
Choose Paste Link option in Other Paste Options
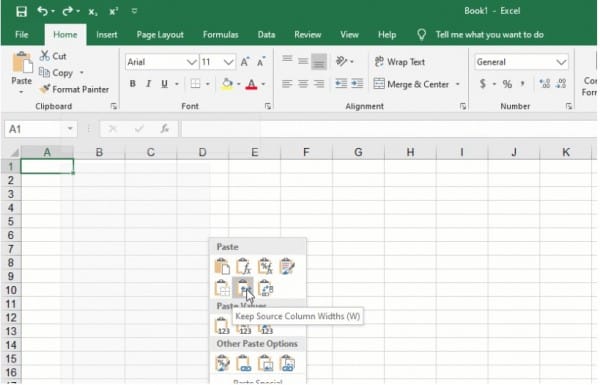coord(243,363)
